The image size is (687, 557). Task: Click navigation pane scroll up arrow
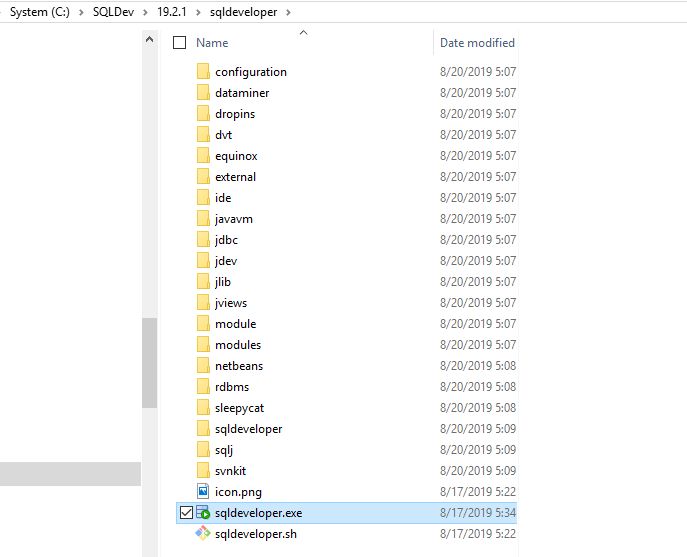pyautogui.click(x=149, y=39)
